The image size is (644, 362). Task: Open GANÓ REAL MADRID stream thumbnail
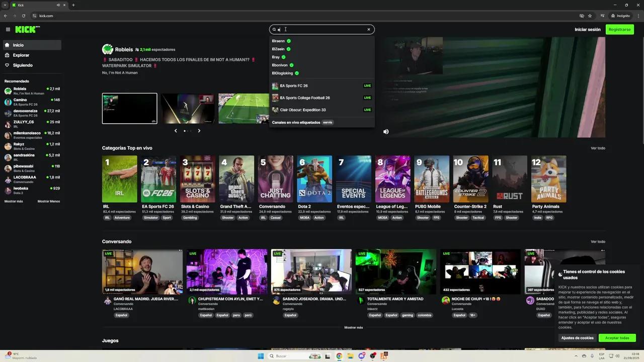(x=142, y=272)
